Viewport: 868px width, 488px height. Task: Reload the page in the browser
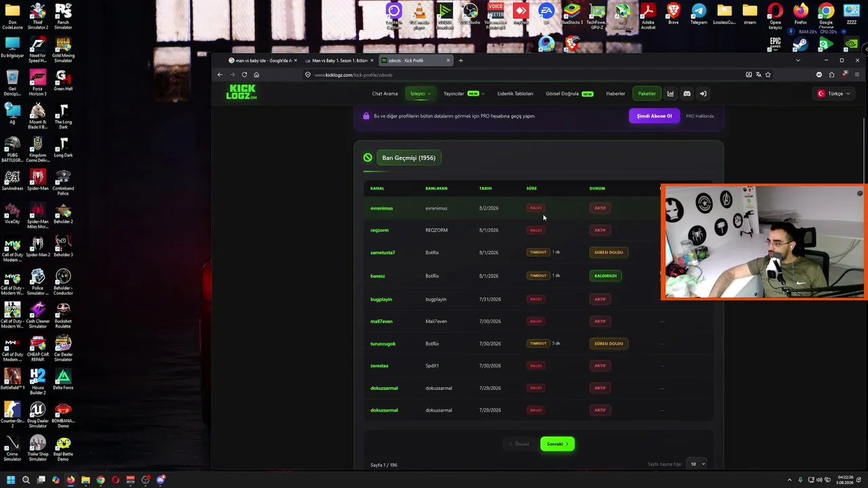tap(244, 75)
